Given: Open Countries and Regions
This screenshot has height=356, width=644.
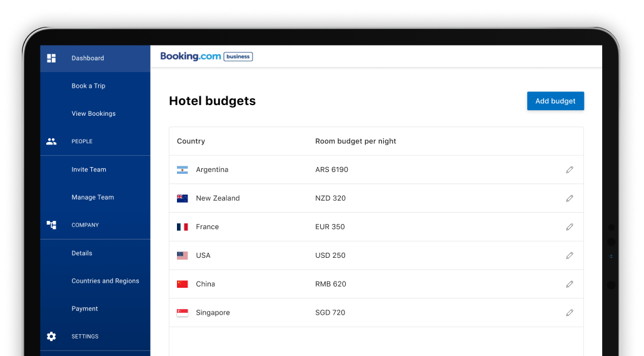Looking at the screenshot, I should (105, 281).
